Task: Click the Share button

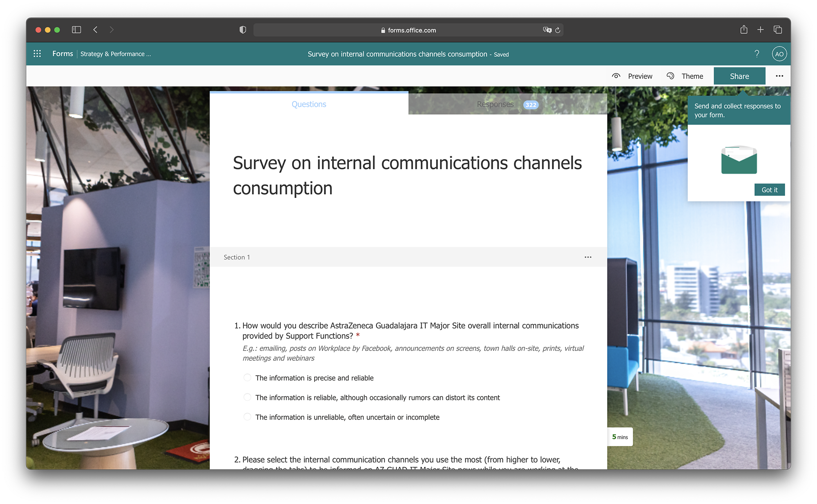Action: (739, 76)
